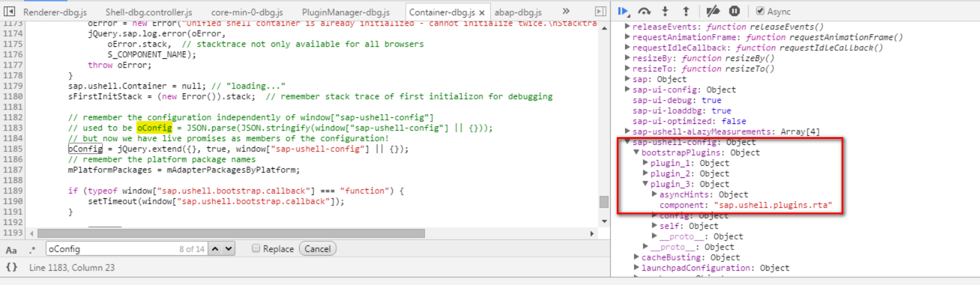
Task: Deactivate all breakpoints
Action: click(x=713, y=11)
